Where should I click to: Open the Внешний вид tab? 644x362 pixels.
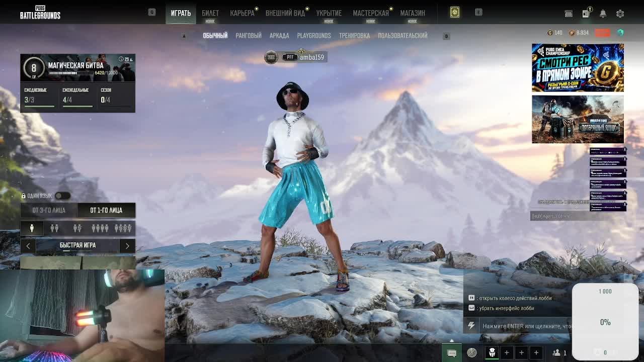(285, 13)
